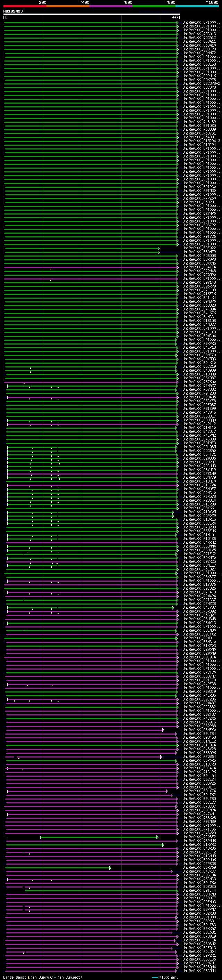Select hit label UniRef100_Q676A0
The height and width of the screenshot is (980, 222).
point(199,382)
